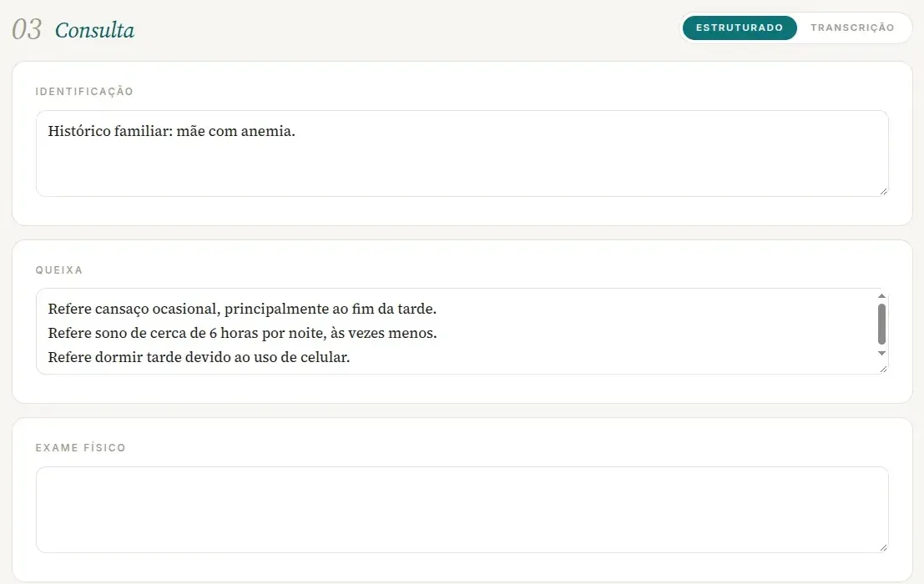
Task: Switch to the Transcrição view
Action: [852, 28]
